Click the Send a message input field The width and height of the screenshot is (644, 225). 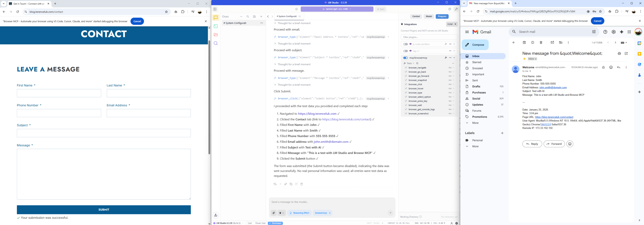click(332, 202)
